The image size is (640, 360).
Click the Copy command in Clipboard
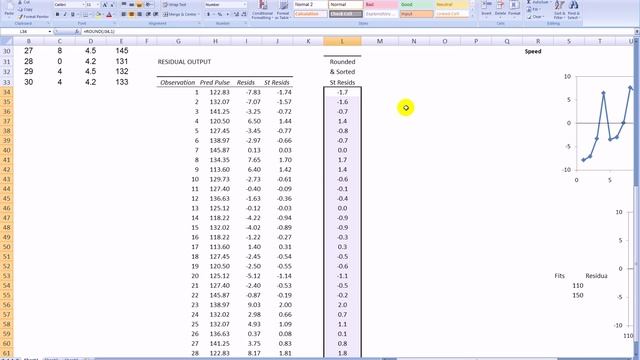pyautogui.click(x=25, y=9)
